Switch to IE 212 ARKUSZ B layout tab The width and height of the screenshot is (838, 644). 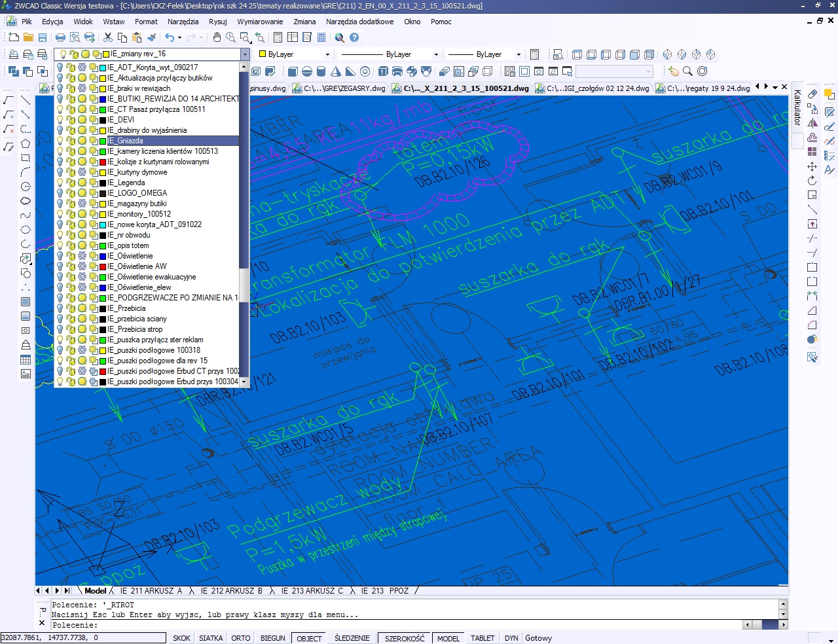coord(231,590)
